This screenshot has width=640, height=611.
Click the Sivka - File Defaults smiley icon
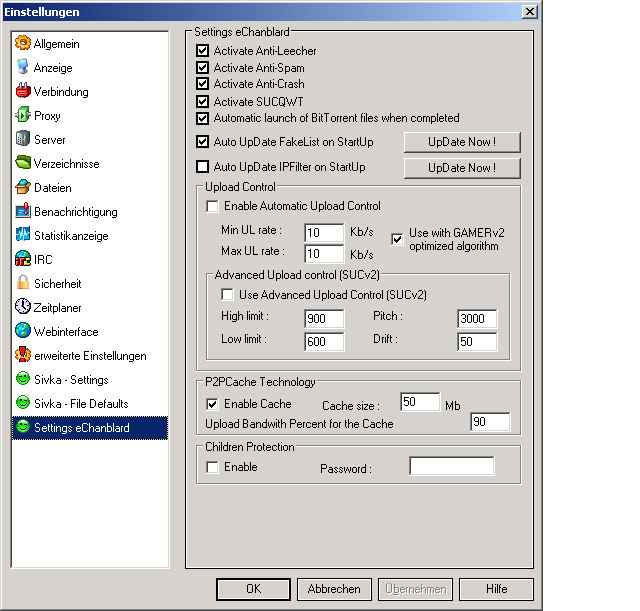tap(23, 403)
